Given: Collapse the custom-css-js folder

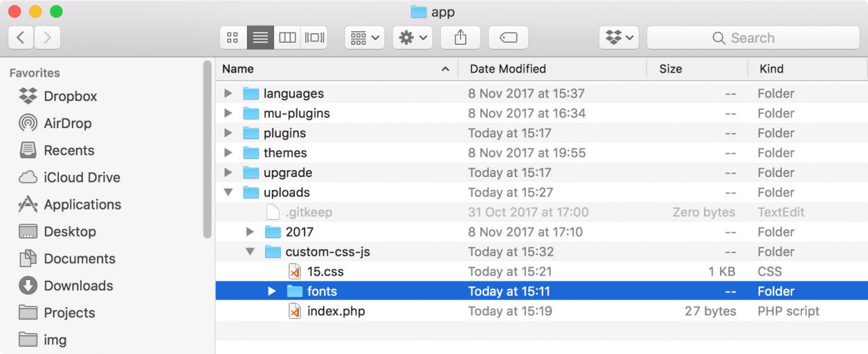Looking at the screenshot, I should (x=250, y=252).
